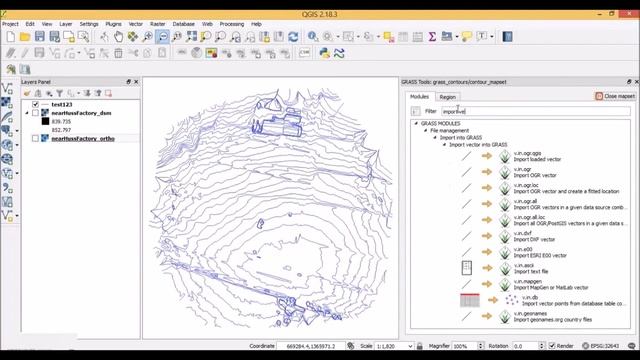This screenshot has height=360, width=640.
Task: Click the Magnifier spinbox arrows
Action: pyautogui.click(x=480, y=346)
